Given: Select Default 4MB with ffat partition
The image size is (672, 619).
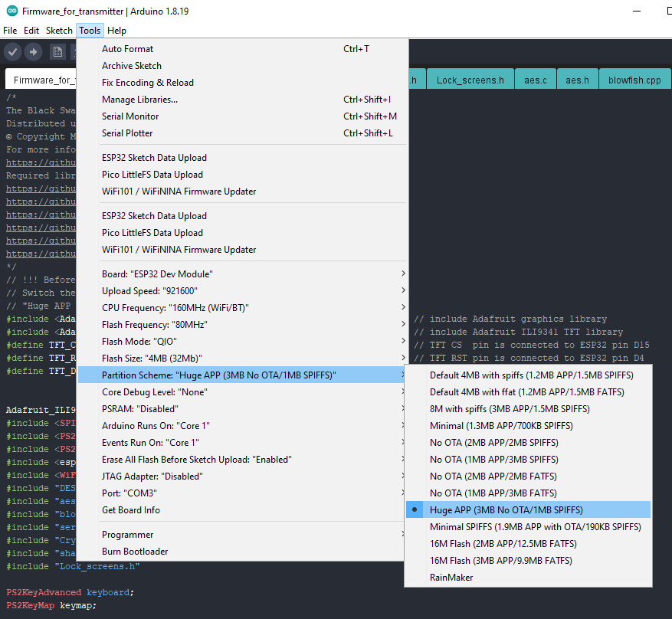Looking at the screenshot, I should tap(528, 392).
